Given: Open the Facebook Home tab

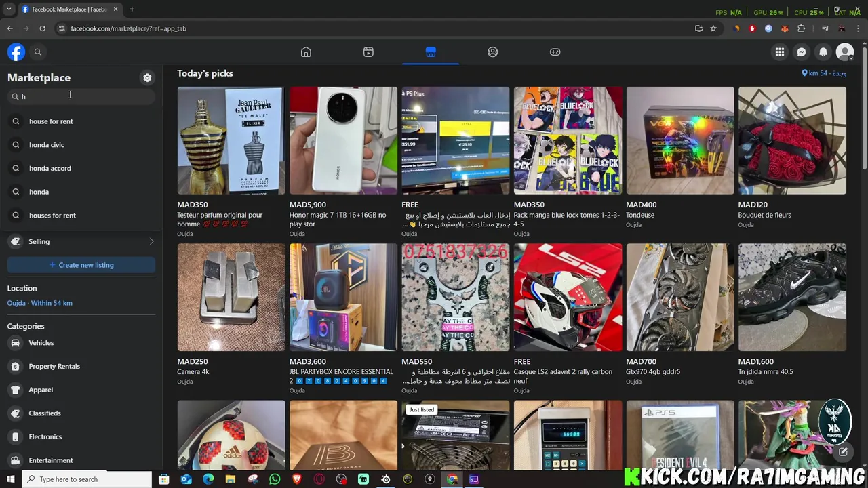Looking at the screenshot, I should click(x=306, y=52).
